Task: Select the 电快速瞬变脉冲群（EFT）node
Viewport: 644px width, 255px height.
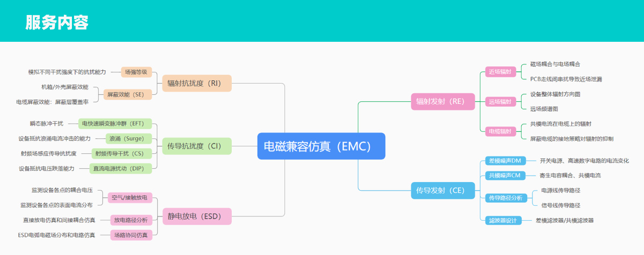Action: (115, 124)
